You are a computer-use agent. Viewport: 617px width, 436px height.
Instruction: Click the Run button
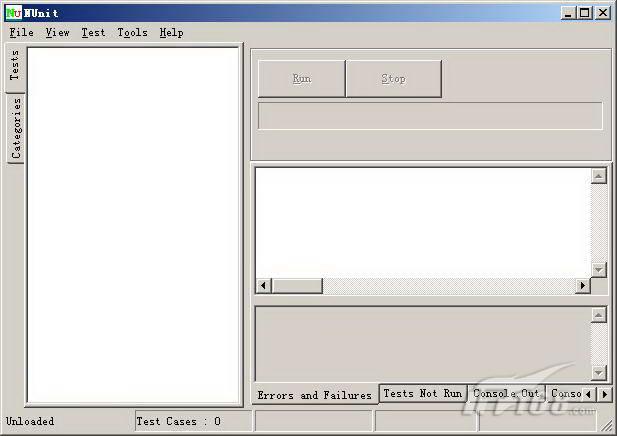tap(301, 79)
